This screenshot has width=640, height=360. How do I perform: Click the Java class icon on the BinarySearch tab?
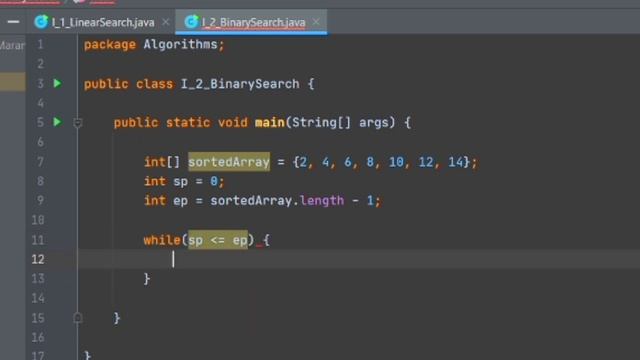191,22
